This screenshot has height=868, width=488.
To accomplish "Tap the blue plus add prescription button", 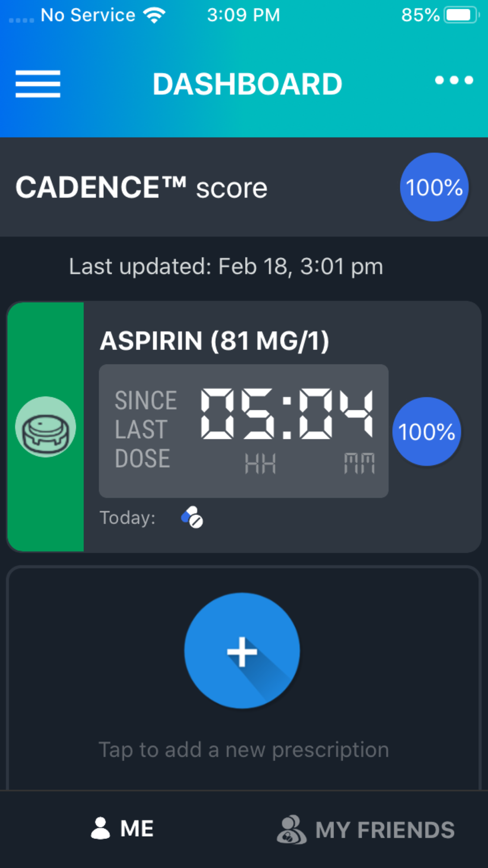I will 242,651.
